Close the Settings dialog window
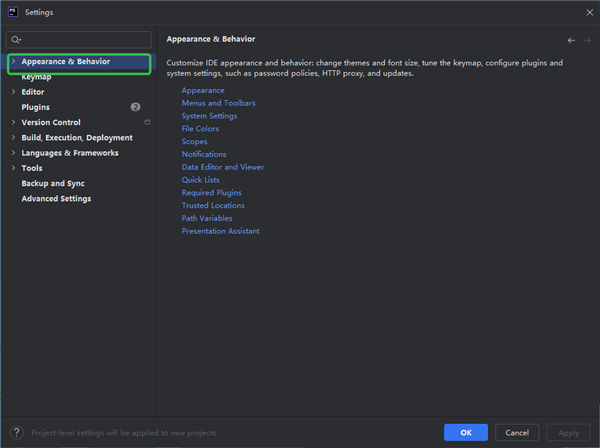 pyautogui.click(x=587, y=12)
